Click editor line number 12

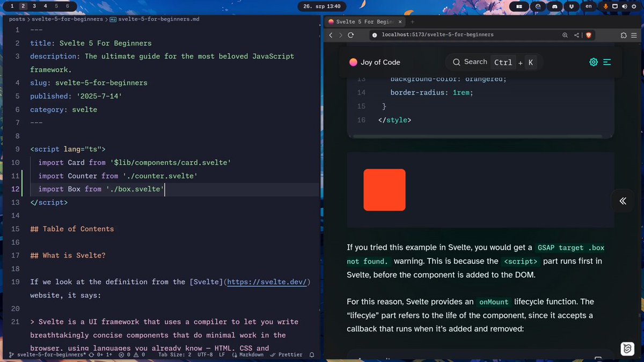15,189
